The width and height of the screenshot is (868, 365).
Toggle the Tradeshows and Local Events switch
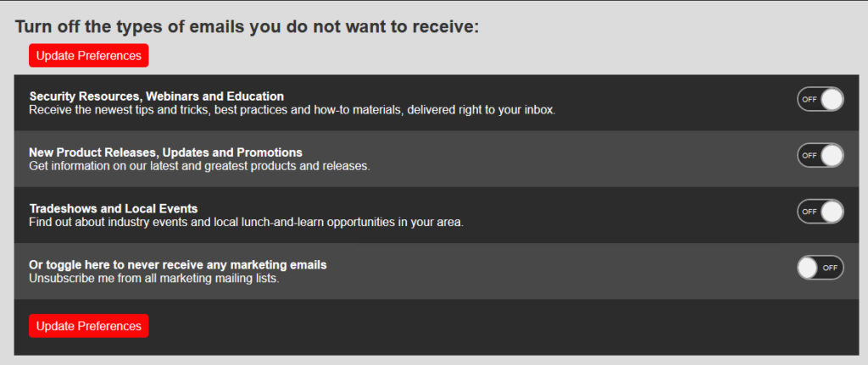[820, 211]
